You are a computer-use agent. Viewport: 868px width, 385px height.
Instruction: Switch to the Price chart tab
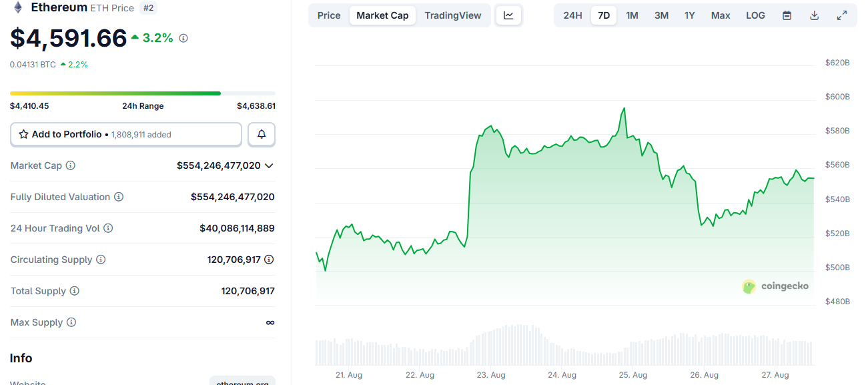pos(329,15)
